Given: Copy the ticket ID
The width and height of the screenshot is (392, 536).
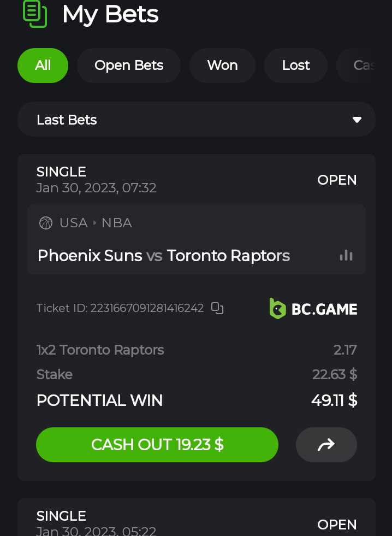Looking at the screenshot, I should 217,308.
